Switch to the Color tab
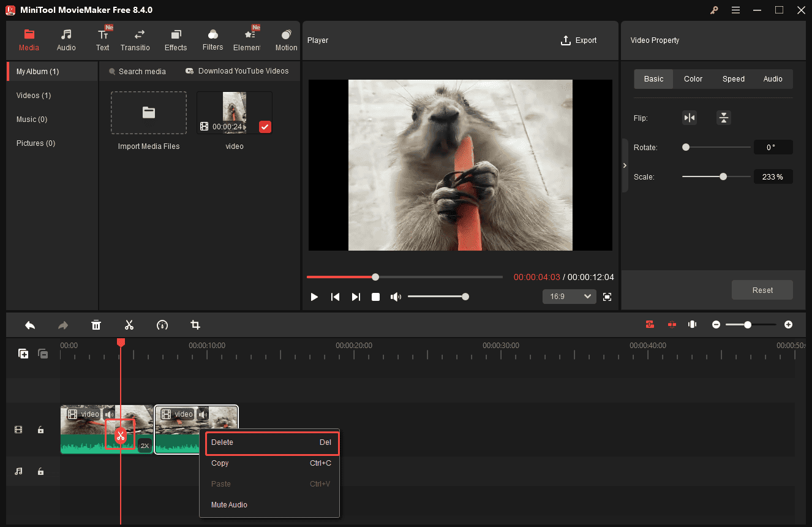This screenshot has height=527, width=812. tap(693, 78)
